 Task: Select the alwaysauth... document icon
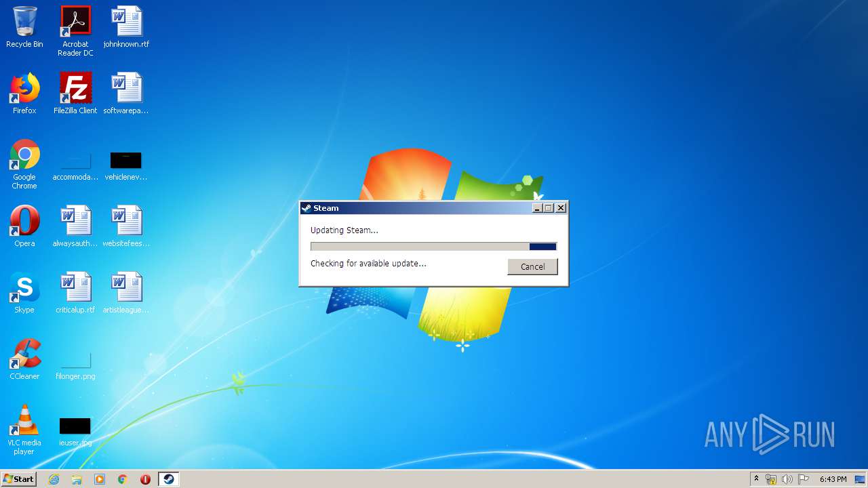click(75, 226)
